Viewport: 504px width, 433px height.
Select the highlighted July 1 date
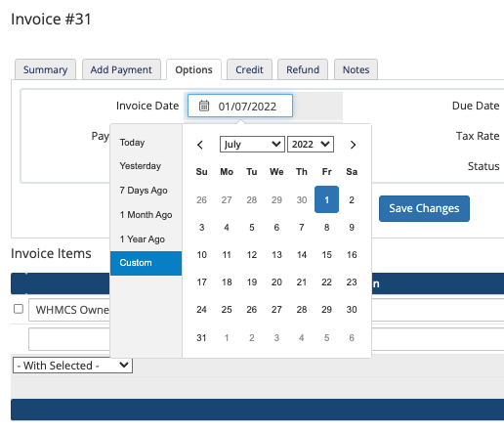coord(326,199)
